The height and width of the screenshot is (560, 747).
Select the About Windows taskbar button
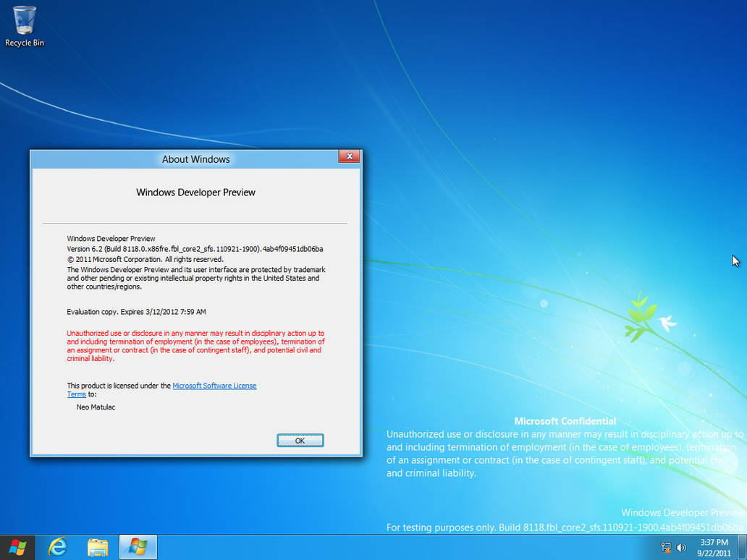pyautogui.click(x=138, y=547)
